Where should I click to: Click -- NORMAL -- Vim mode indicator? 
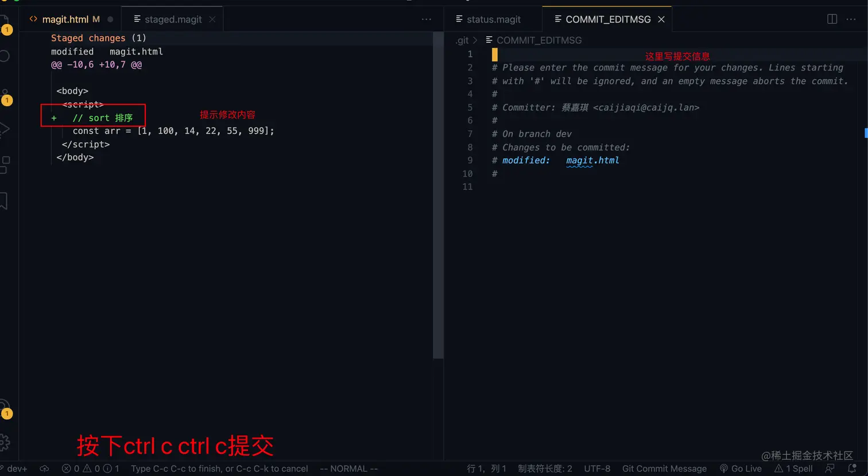[x=348, y=469]
